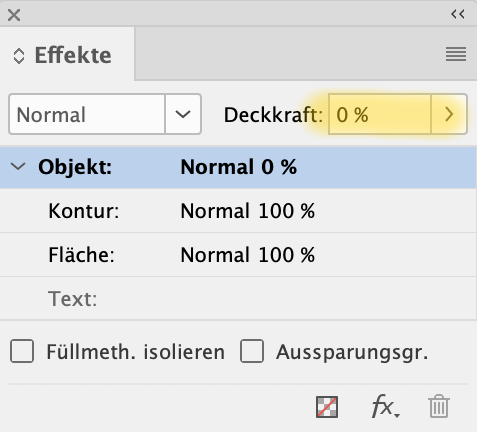
Task: Open the fx effects menu button
Action: pyautogui.click(x=386, y=406)
